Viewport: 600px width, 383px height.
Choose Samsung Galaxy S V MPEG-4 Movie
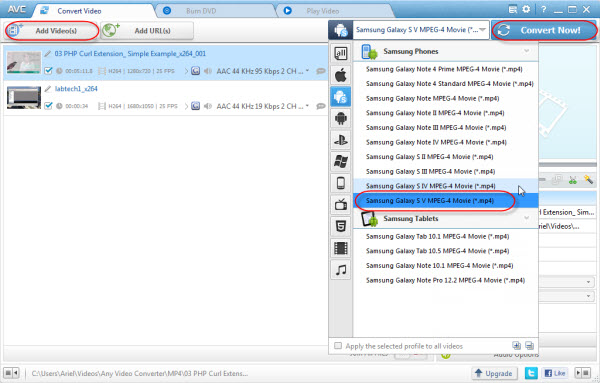point(445,200)
